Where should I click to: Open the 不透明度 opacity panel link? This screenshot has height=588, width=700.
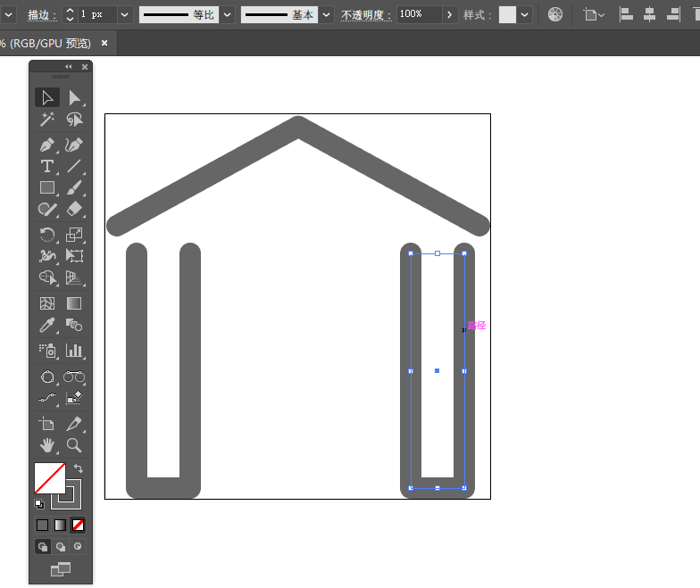pyautogui.click(x=365, y=15)
